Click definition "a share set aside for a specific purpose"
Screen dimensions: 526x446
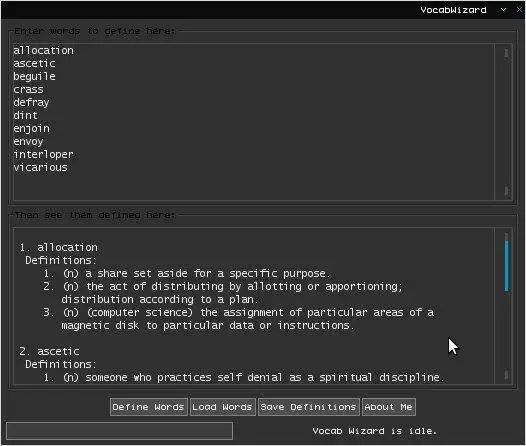208,273
